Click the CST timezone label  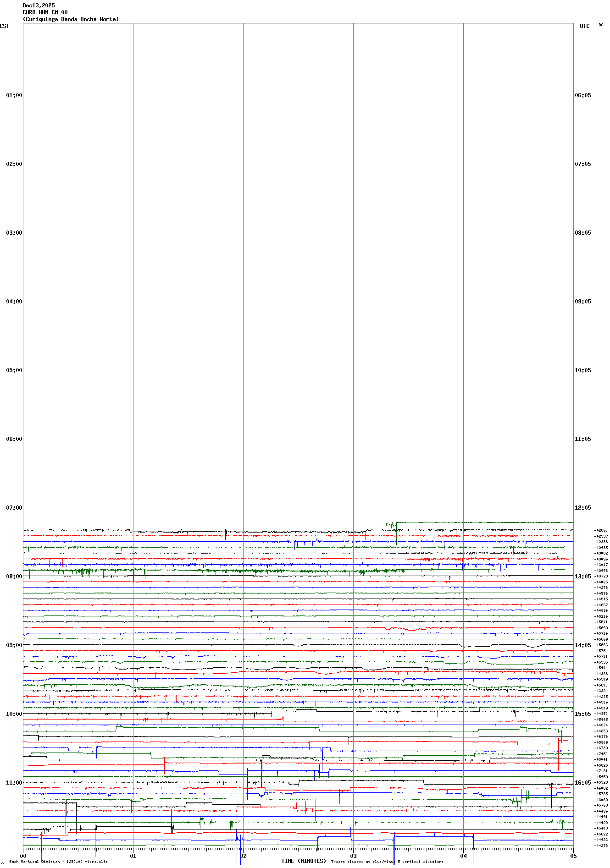pyautogui.click(x=5, y=26)
